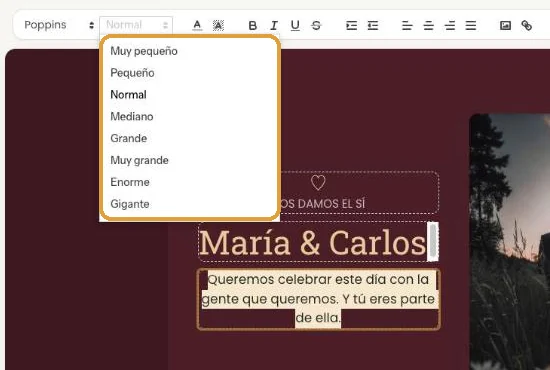Viewport: 550px width, 370px height.
Task: Align text to the left
Action: (x=407, y=25)
